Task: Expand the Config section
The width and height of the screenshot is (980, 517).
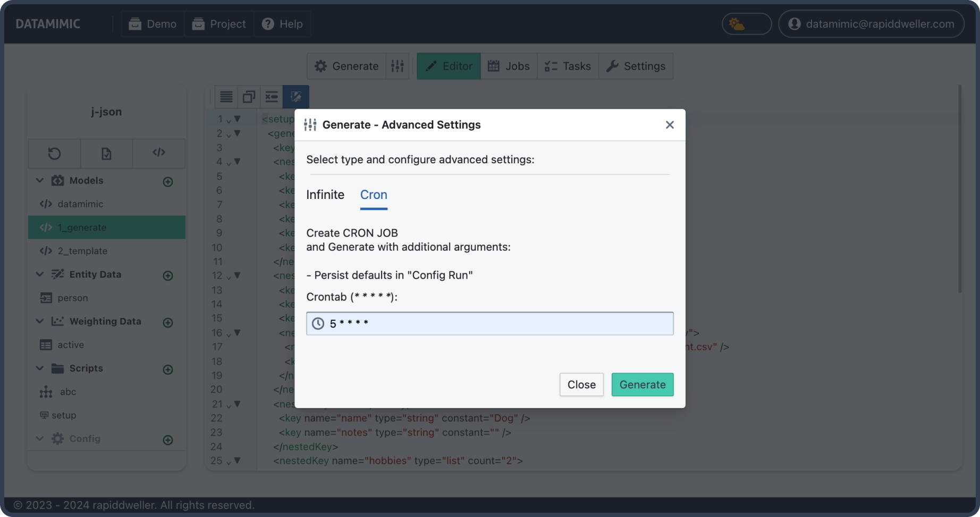Action: pos(39,439)
